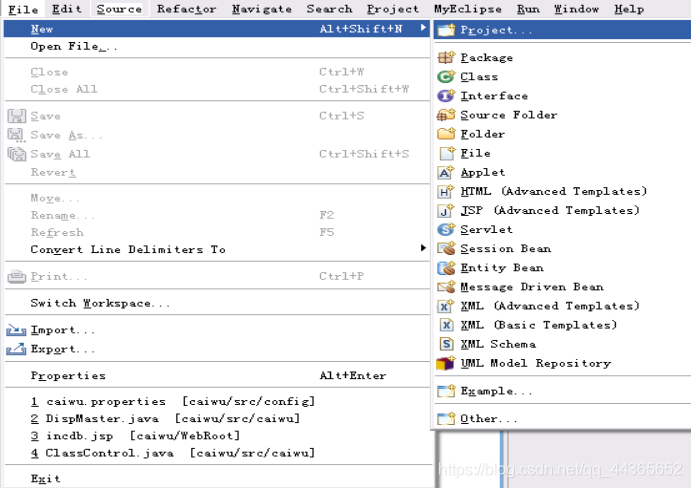Screen dimensions: 692x488
Task: Click the Message Driven Bean icon
Action: (x=446, y=287)
